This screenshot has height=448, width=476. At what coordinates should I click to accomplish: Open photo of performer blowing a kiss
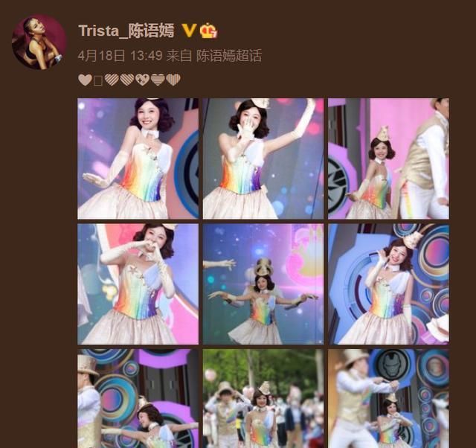pos(263,159)
